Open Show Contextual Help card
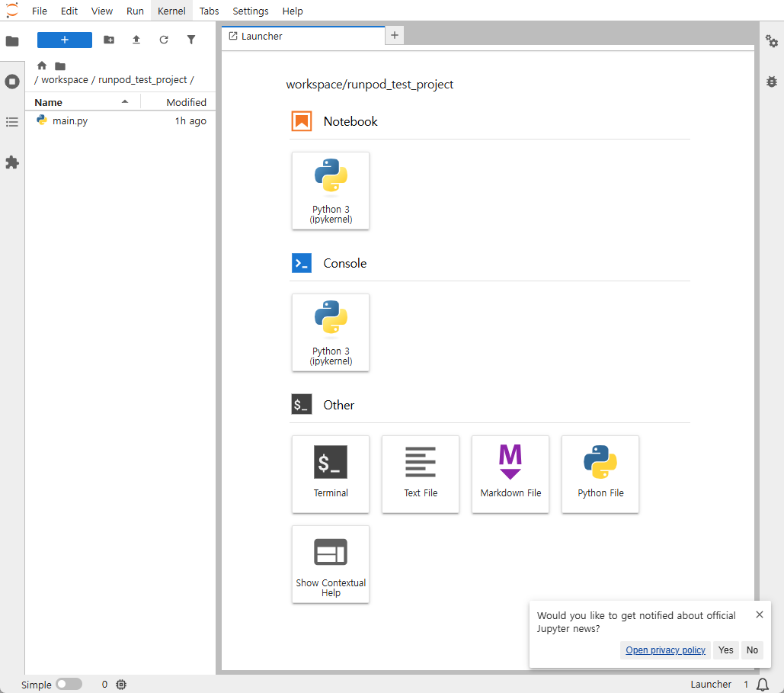This screenshot has height=693, width=784. (331, 564)
